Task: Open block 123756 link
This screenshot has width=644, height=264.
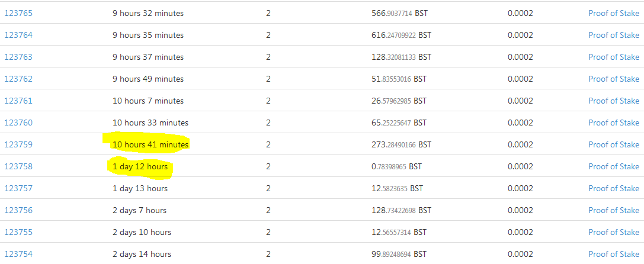Action: [18, 210]
